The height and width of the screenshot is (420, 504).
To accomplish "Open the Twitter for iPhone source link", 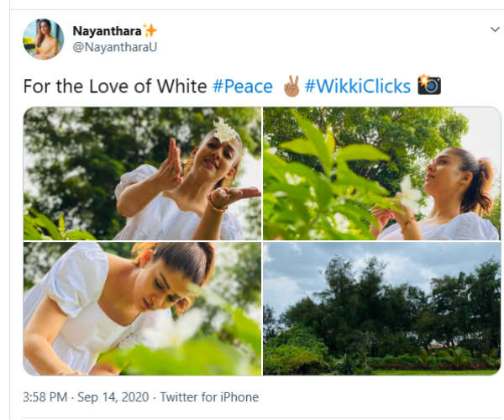I will click(209, 396).
